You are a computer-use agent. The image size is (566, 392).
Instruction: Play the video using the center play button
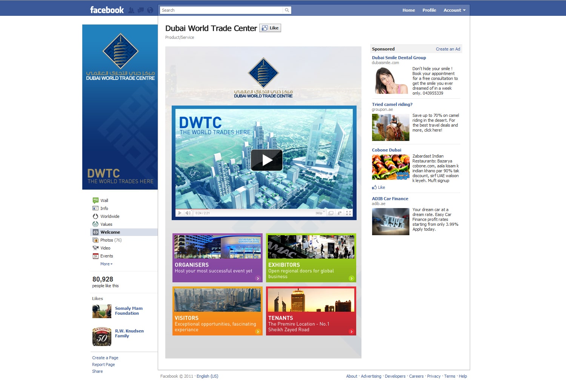tap(267, 160)
